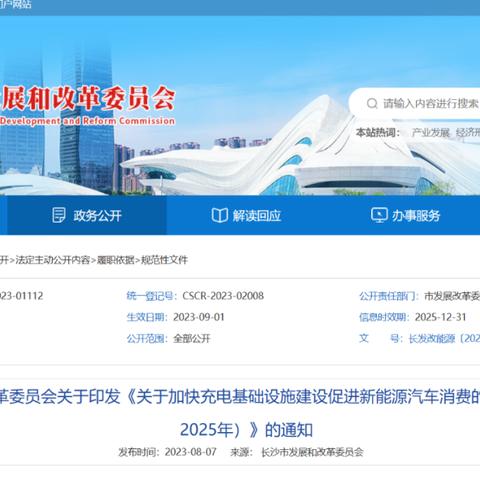The image size is (480, 480).
Task: Click the 生效日期 label
Action: pos(147,317)
